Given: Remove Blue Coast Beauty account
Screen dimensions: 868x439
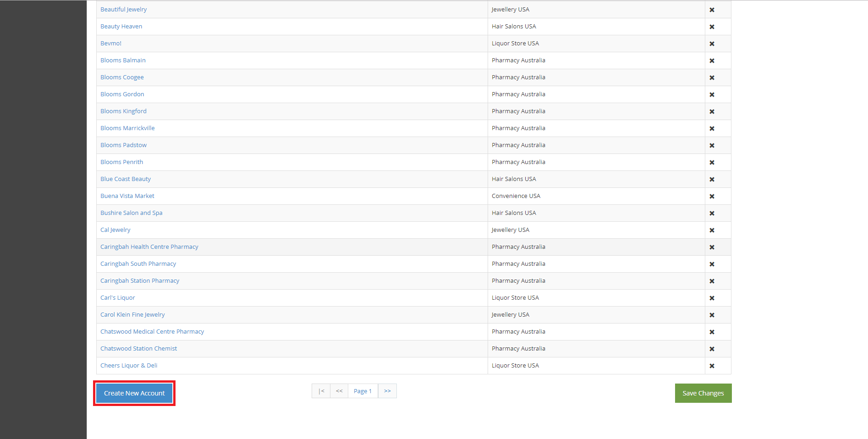Looking at the screenshot, I should point(712,179).
